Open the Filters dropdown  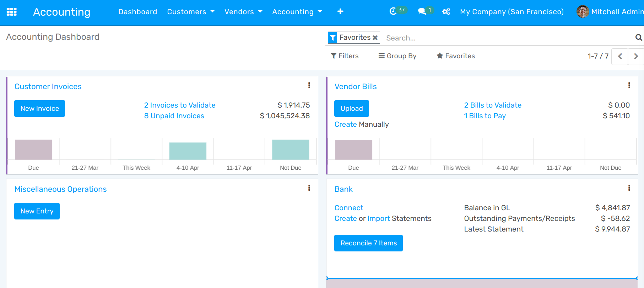coord(345,56)
